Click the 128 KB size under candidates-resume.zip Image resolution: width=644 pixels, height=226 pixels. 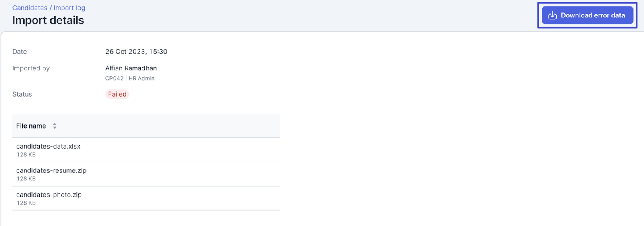[x=26, y=179]
